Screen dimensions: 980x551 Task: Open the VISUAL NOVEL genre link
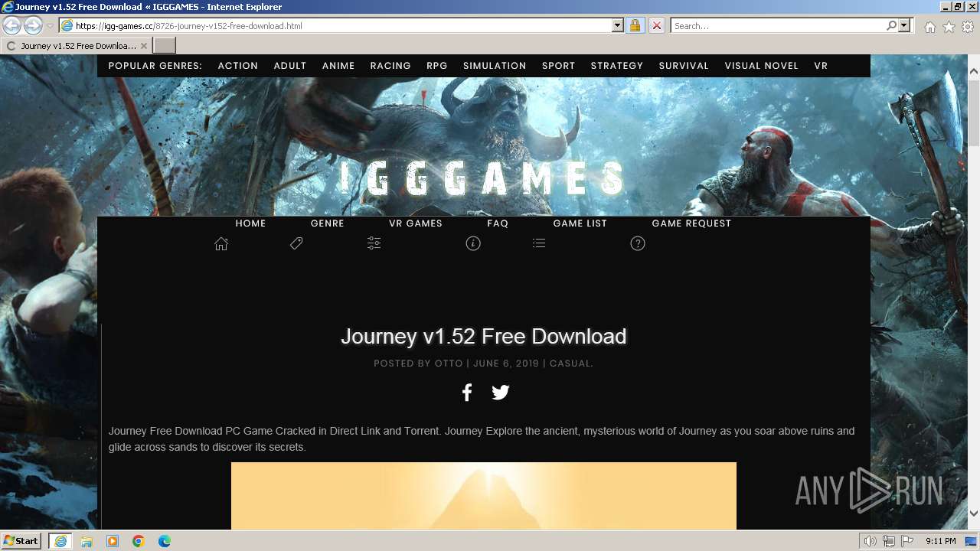[761, 66]
